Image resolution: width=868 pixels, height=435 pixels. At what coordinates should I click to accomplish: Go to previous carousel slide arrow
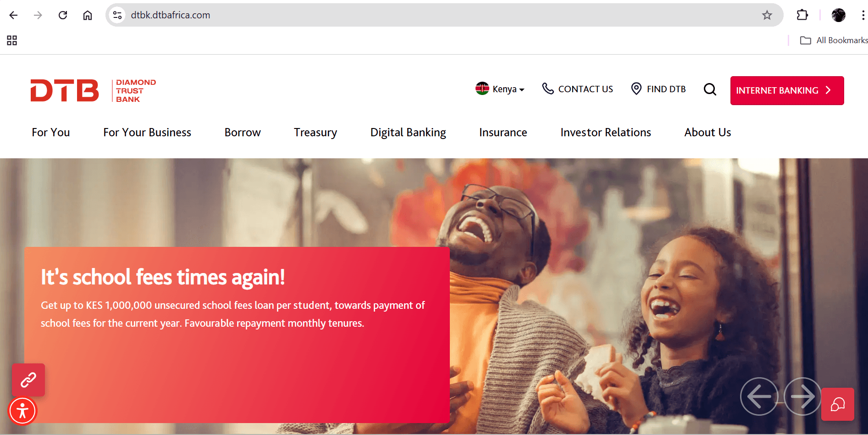coord(759,396)
